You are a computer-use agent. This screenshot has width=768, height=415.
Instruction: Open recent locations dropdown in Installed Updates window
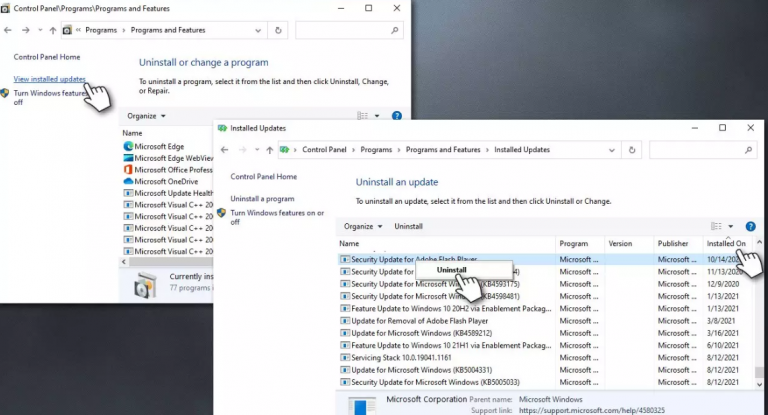(257, 150)
